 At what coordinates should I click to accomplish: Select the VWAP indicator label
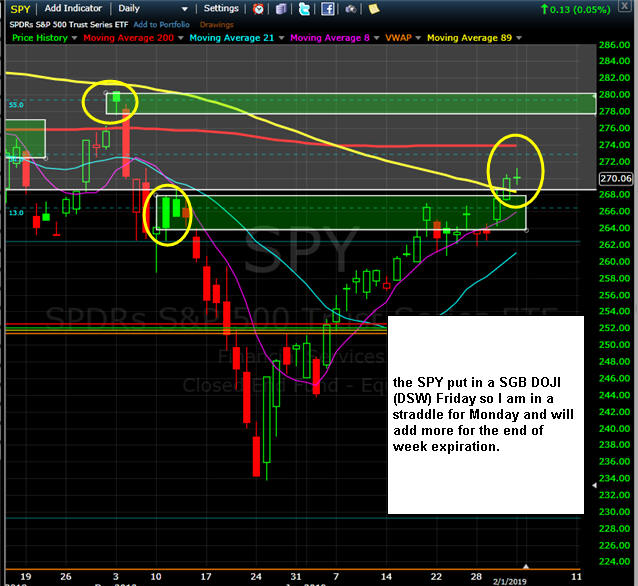point(398,38)
